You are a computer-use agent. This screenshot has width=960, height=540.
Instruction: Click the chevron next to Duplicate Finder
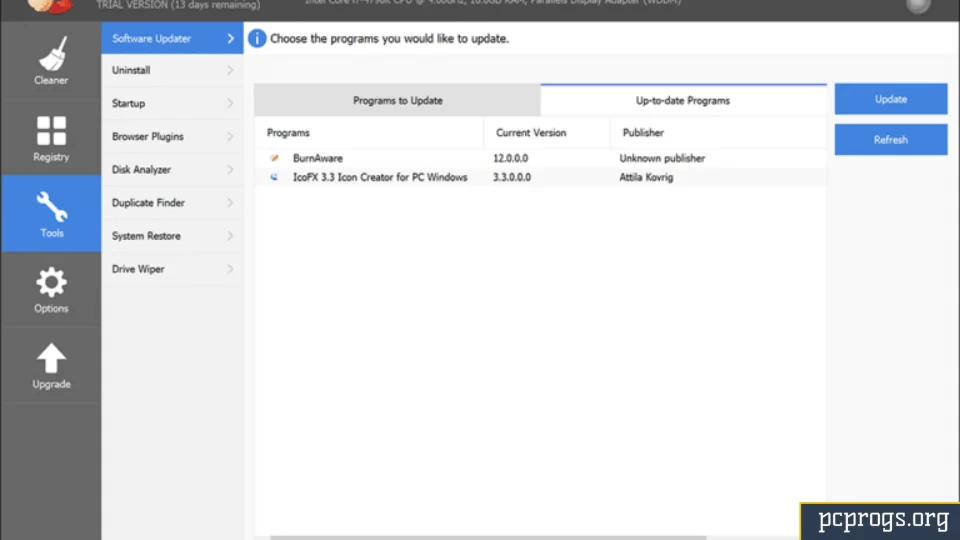[x=231, y=203]
